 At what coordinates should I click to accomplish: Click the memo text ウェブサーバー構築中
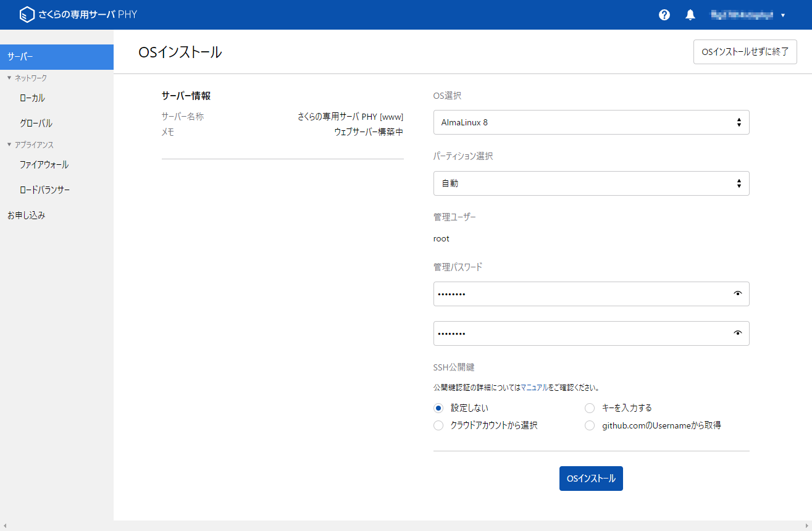point(369,132)
